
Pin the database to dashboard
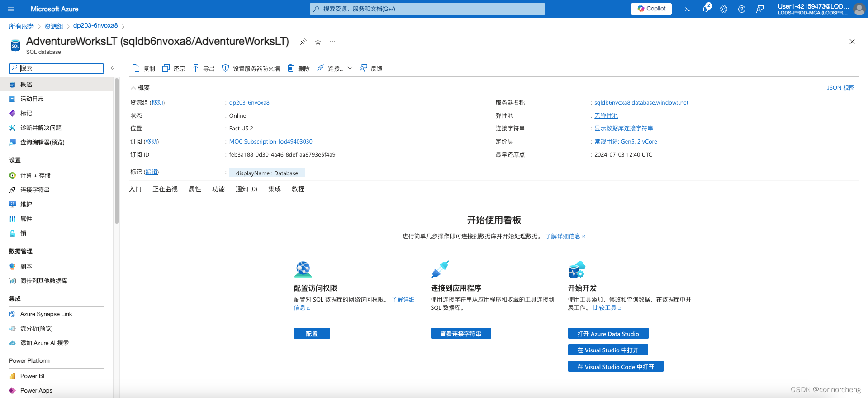304,42
